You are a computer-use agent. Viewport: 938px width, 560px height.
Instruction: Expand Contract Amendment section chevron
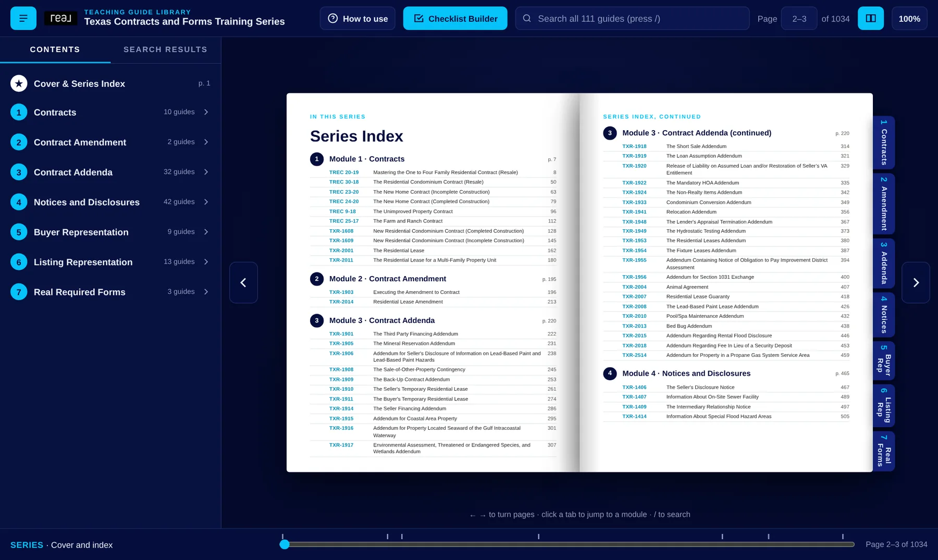coord(206,142)
